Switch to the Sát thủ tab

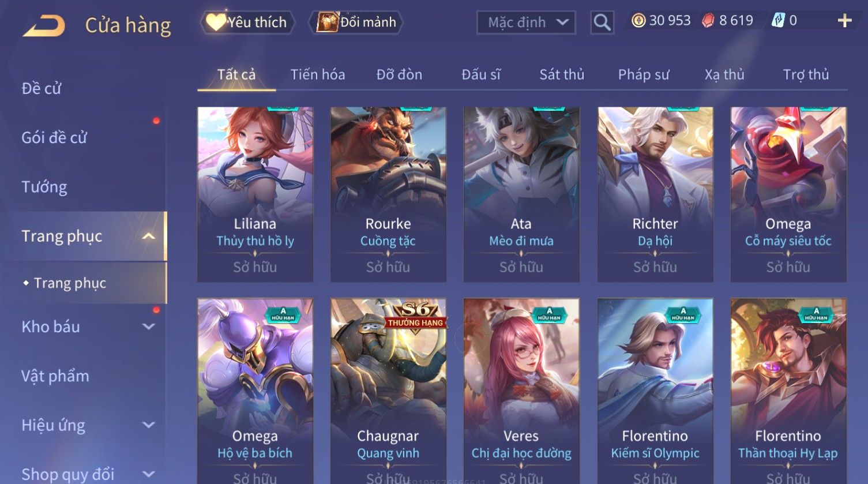pos(562,74)
